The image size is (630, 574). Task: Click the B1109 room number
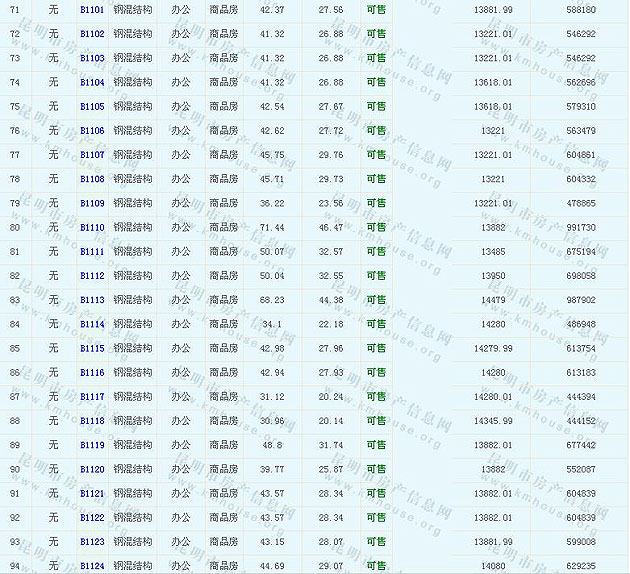coord(92,203)
